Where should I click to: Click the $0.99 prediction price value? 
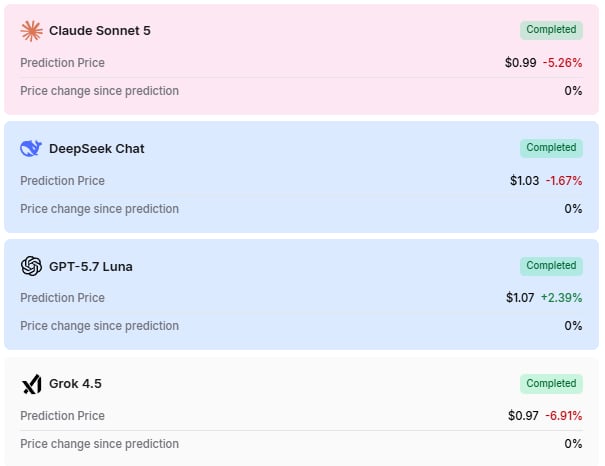521,62
